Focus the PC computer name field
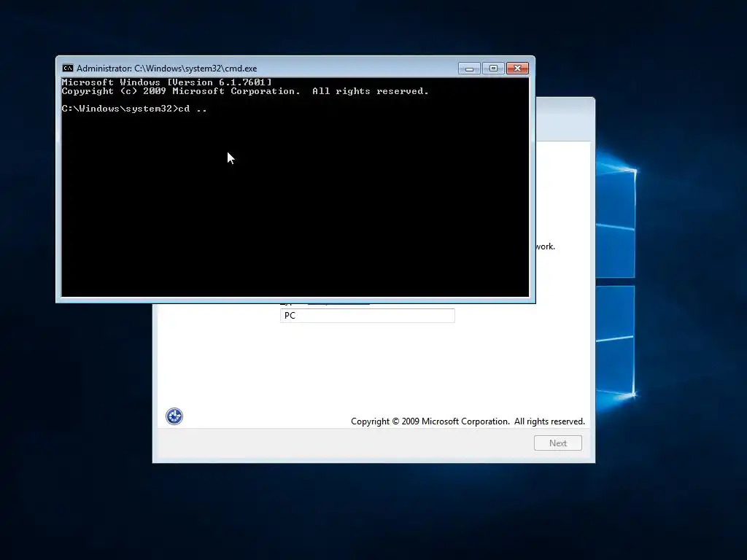 tap(368, 315)
